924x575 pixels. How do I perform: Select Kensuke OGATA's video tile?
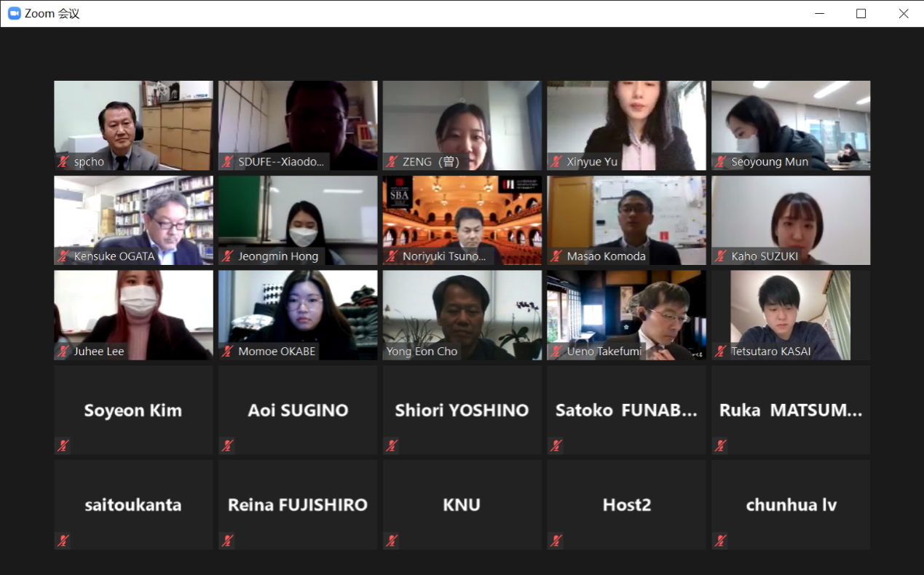[133, 221]
